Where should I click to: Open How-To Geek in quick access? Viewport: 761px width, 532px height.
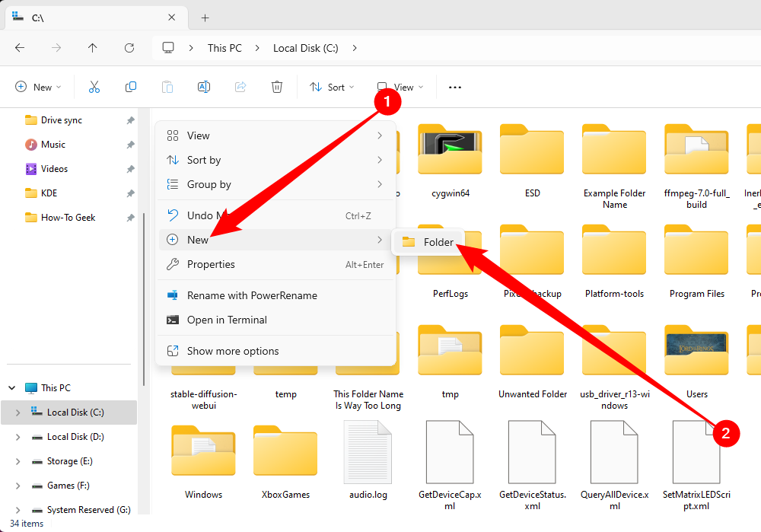[x=69, y=218]
